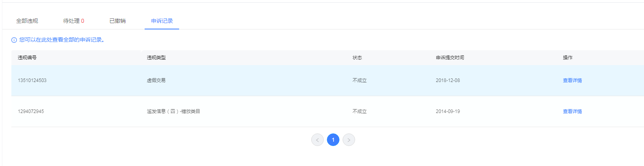View details for violation 13510124503
The width and height of the screenshot is (644, 166).
click(572, 80)
